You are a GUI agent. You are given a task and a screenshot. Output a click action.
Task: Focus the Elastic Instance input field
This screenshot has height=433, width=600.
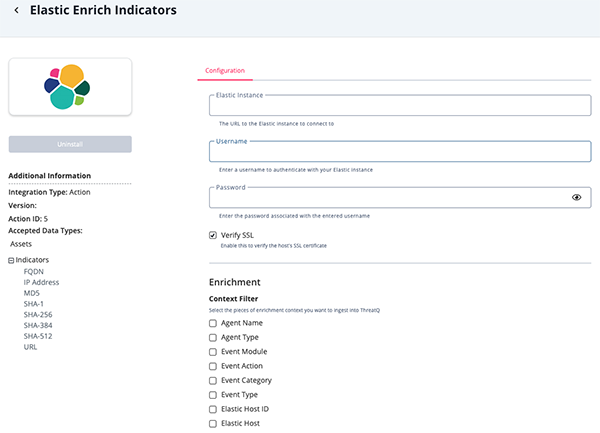[x=400, y=106]
